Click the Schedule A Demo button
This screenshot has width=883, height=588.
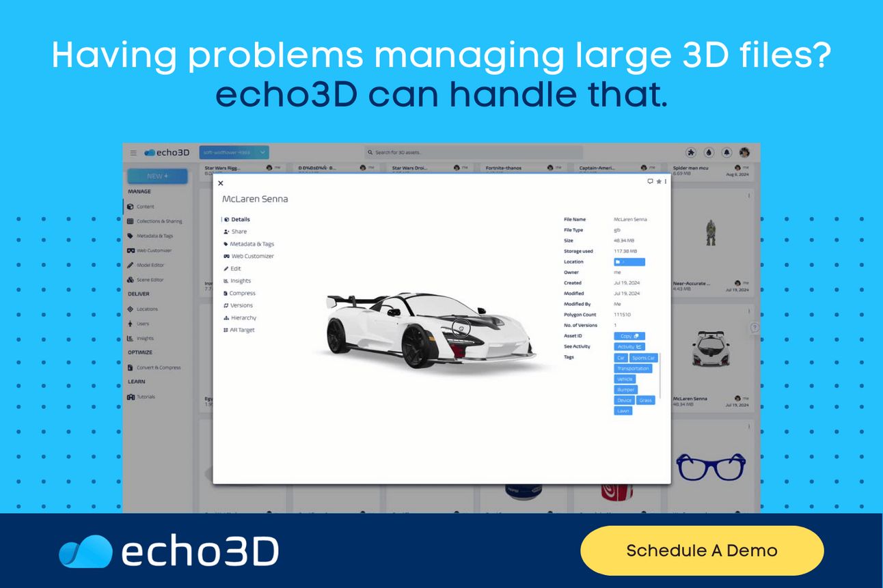pyautogui.click(x=702, y=550)
